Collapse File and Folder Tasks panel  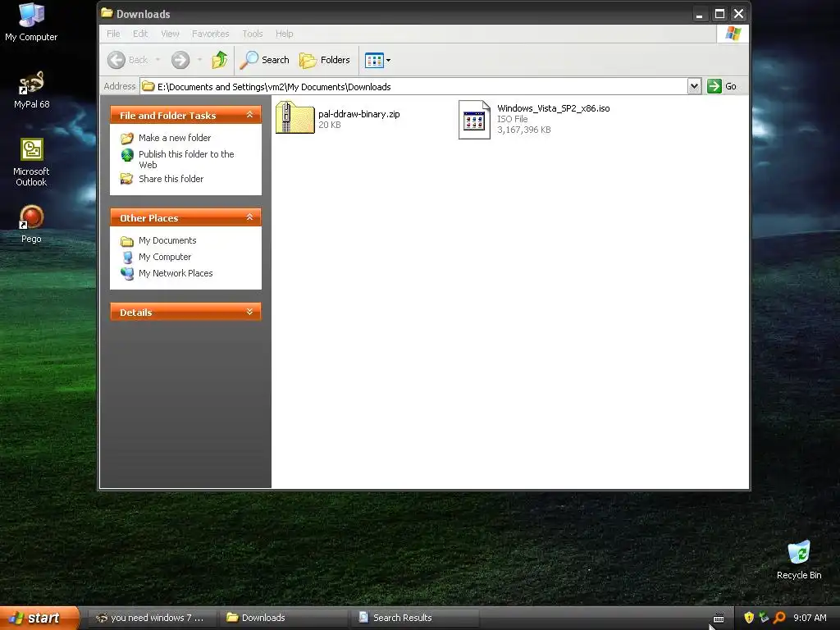coord(249,115)
